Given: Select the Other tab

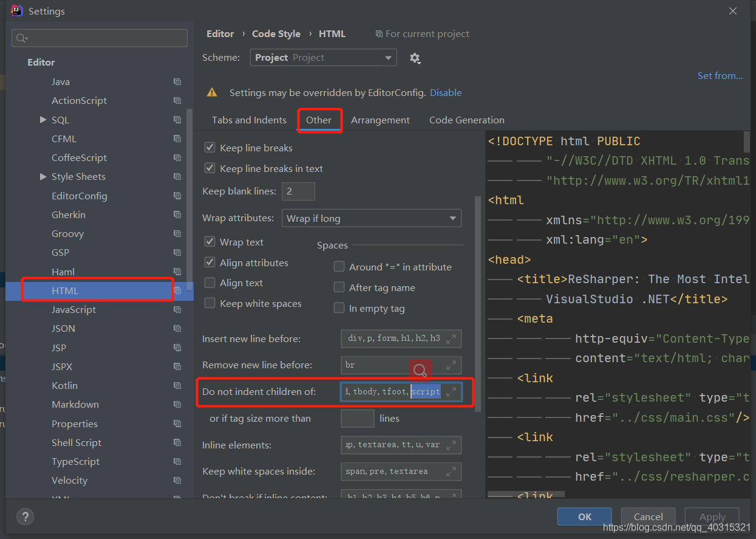Looking at the screenshot, I should pos(319,120).
